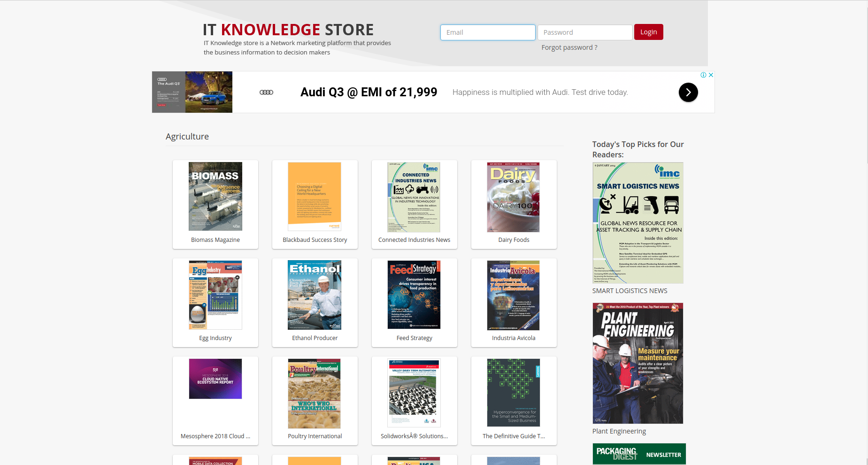Click Connected Industries News title text
868x465 pixels.
pyautogui.click(x=414, y=240)
